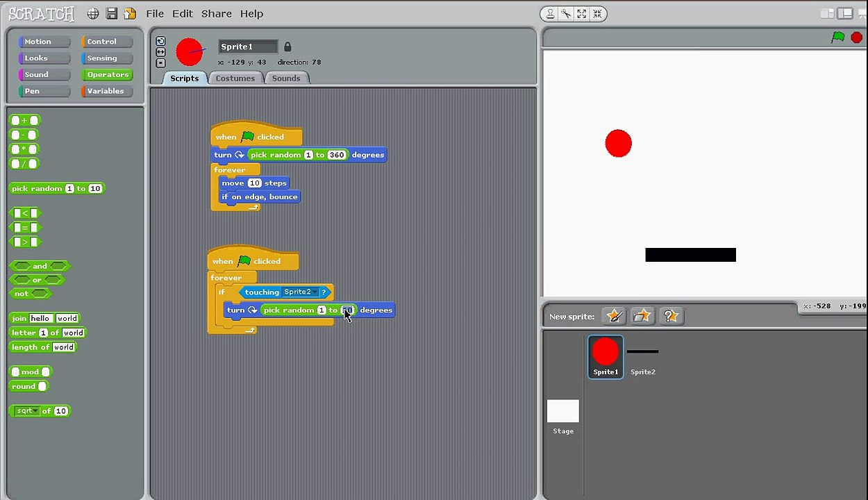Switch to small stage view mode
This screenshot has width=868, height=500.
click(x=828, y=14)
